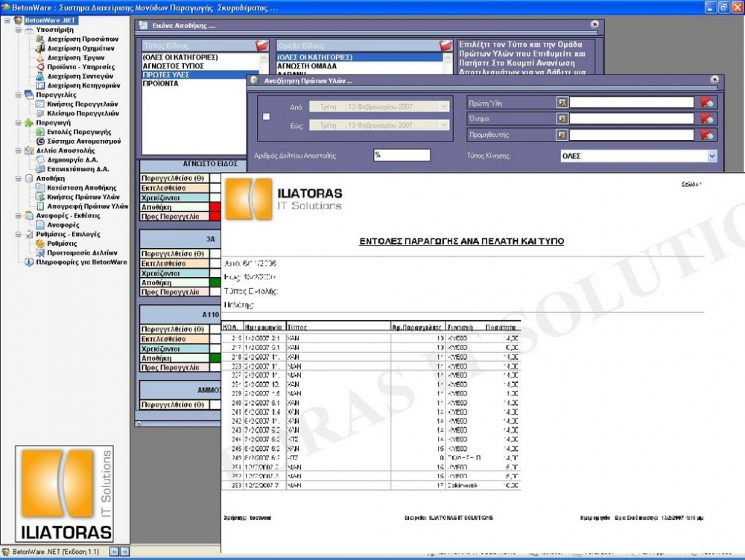Click the green Αποθήκη cell under 3A
Screen dimensions: 745x560
pos(215,283)
